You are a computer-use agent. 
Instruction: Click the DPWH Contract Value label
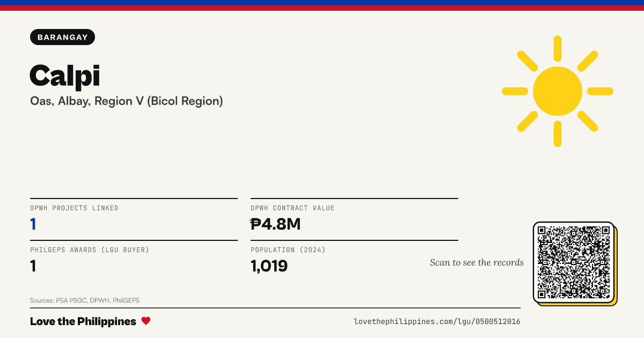[x=292, y=208]
